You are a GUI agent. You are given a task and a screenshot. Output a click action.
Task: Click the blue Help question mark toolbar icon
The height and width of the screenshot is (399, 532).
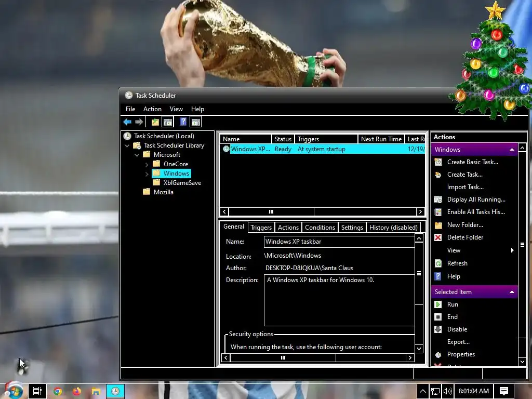pyautogui.click(x=183, y=122)
